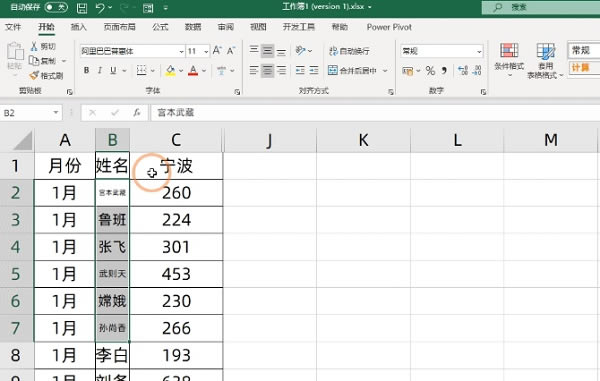Click the Undo arrow icon
This screenshot has height=381, width=600.
click(x=100, y=8)
